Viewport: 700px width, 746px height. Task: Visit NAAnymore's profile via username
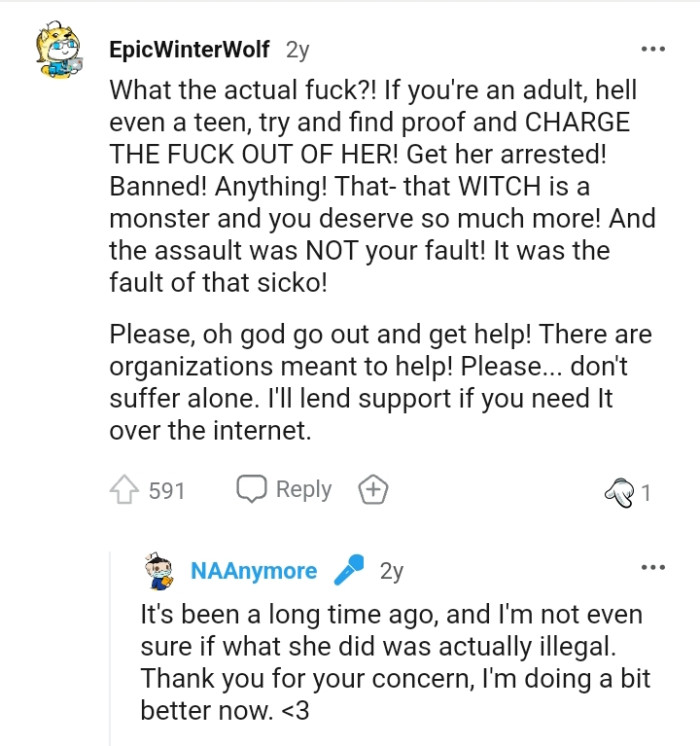[x=254, y=571]
